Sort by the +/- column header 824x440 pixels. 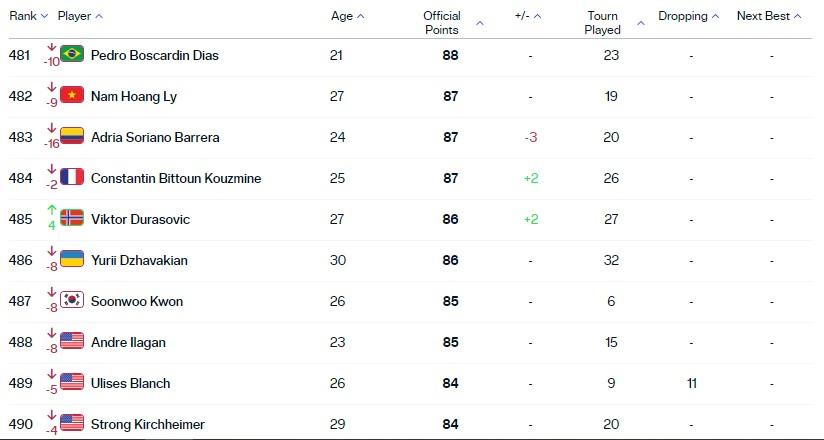pyautogui.click(x=528, y=16)
